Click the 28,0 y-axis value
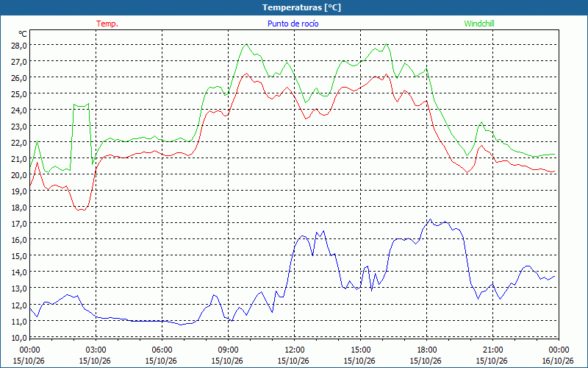The height and width of the screenshot is (368, 588). (18, 46)
